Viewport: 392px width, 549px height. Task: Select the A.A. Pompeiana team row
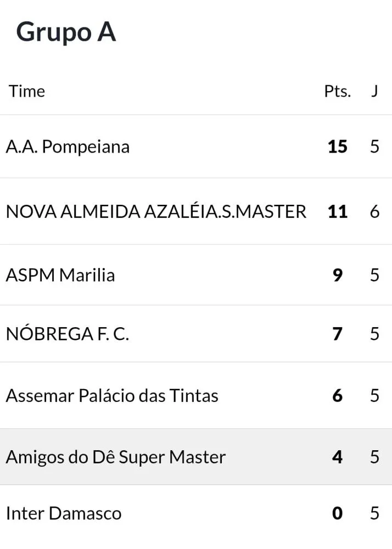pos(196,147)
